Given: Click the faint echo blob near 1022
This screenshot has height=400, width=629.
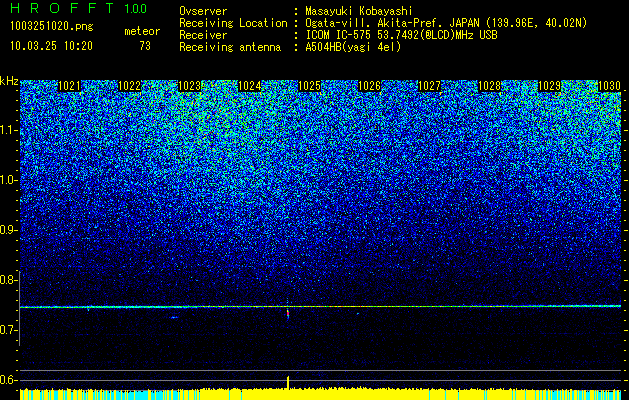Looking at the screenshot, I should click(x=174, y=317).
